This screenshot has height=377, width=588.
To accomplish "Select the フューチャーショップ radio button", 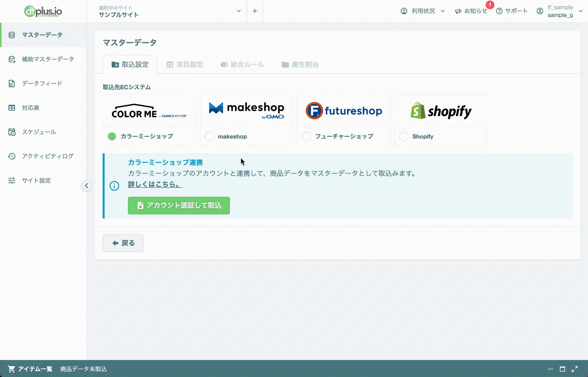I will pos(307,136).
